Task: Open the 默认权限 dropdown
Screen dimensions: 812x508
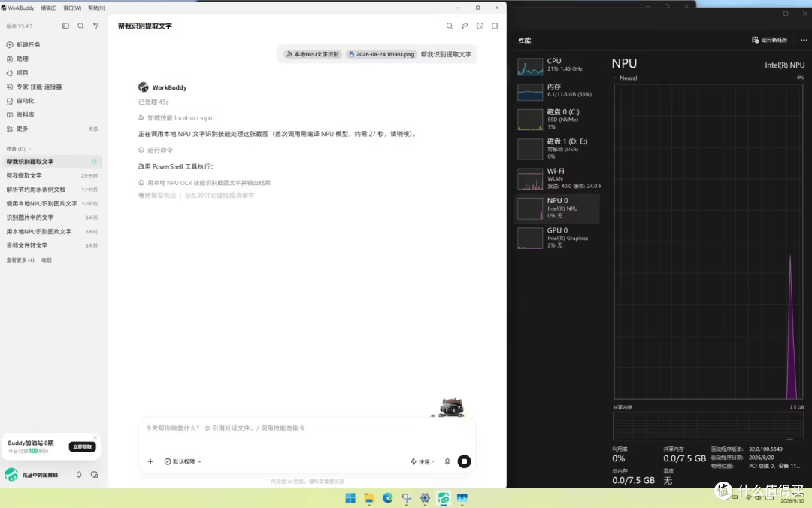Action: [183, 461]
